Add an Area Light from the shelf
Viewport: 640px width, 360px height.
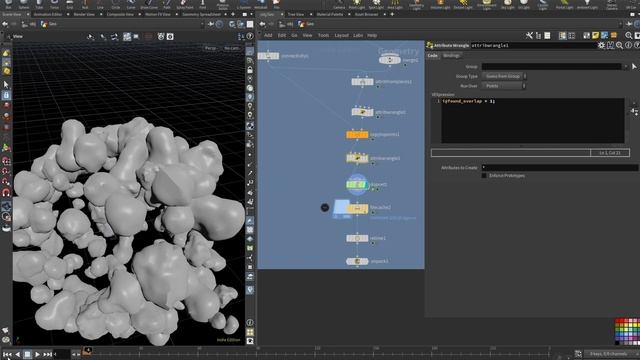[395, 4]
